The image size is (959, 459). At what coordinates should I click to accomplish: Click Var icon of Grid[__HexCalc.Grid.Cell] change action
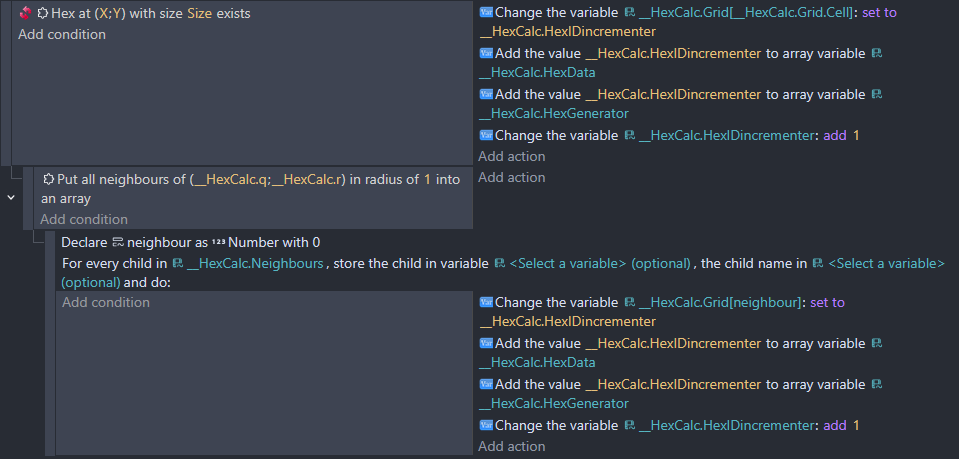[x=486, y=13]
